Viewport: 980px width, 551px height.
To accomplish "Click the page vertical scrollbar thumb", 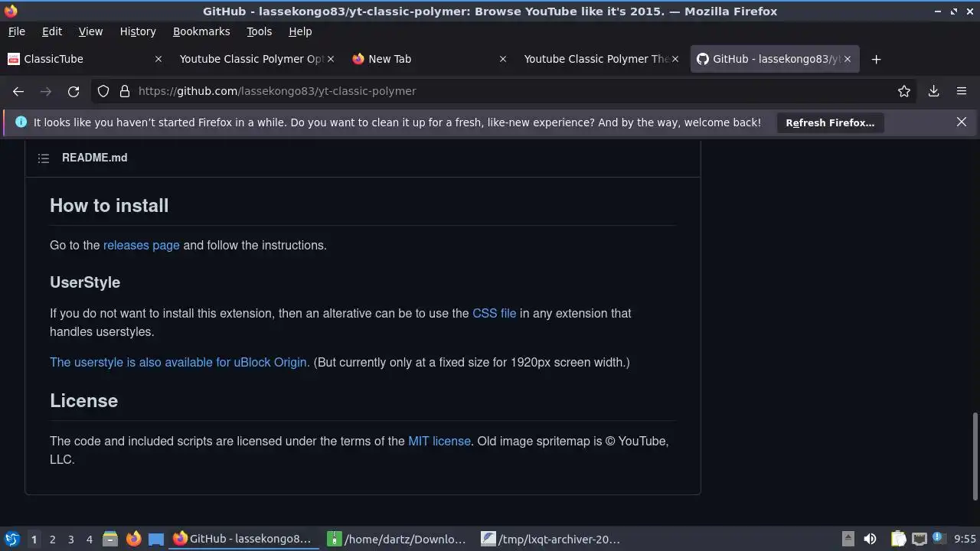I will [x=975, y=456].
